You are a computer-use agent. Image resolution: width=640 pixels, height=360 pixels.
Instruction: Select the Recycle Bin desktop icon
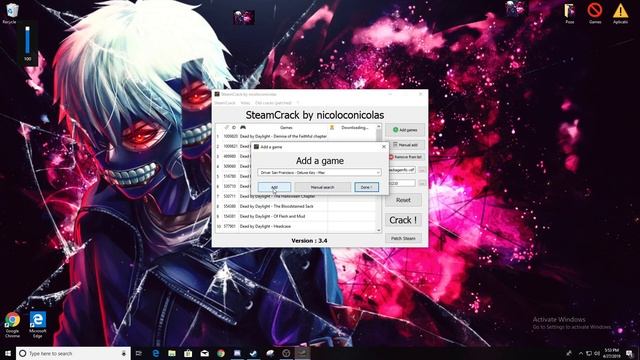pyautogui.click(x=11, y=13)
